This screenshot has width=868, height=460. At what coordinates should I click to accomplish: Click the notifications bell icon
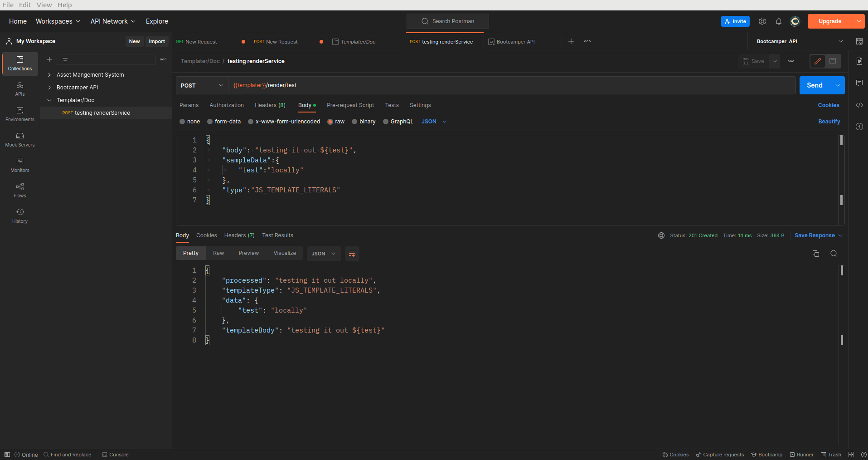(x=778, y=21)
